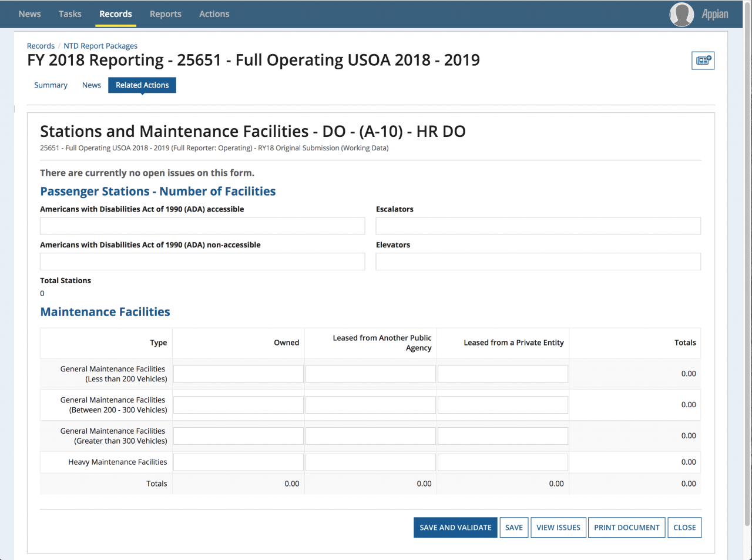The width and height of the screenshot is (752, 560).
Task: Click into the Escalators input field
Action: pos(538,226)
